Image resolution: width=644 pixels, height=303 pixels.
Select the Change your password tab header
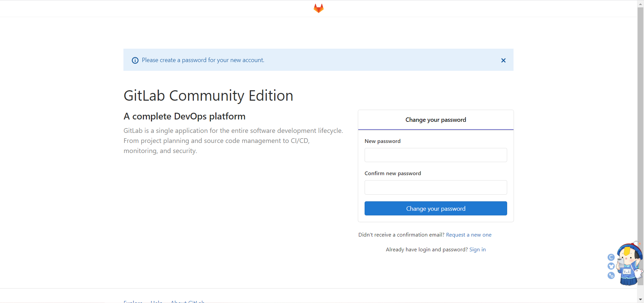click(436, 120)
